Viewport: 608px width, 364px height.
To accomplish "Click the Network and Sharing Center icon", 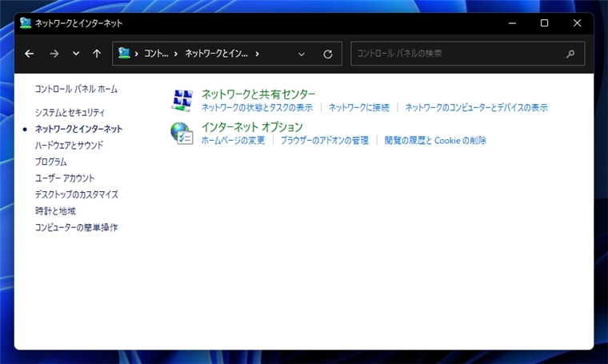I will tap(182, 101).
